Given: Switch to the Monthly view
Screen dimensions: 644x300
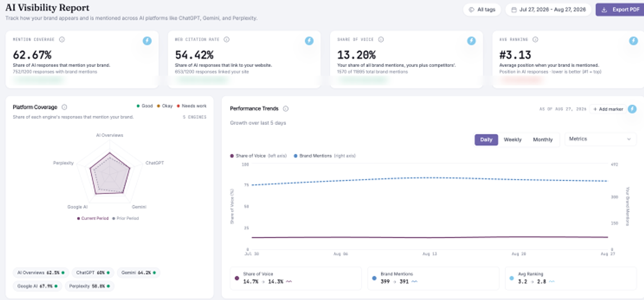Looking at the screenshot, I should tap(543, 140).
